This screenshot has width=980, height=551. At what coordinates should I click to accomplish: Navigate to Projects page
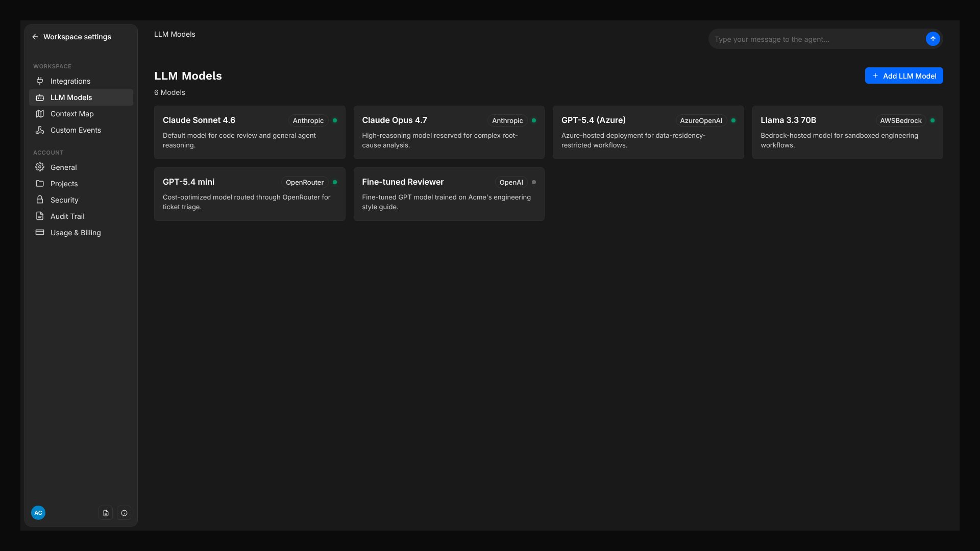point(81,184)
